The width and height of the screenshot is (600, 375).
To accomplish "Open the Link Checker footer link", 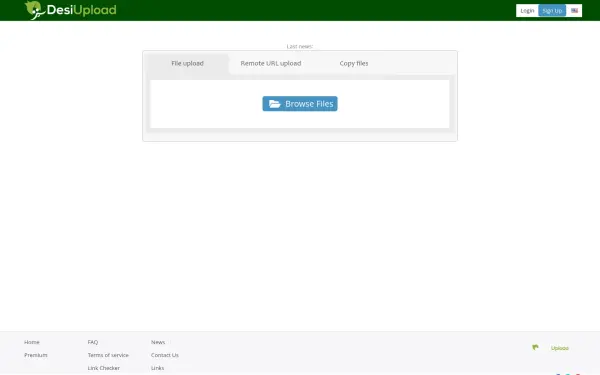I will (x=103, y=368).
